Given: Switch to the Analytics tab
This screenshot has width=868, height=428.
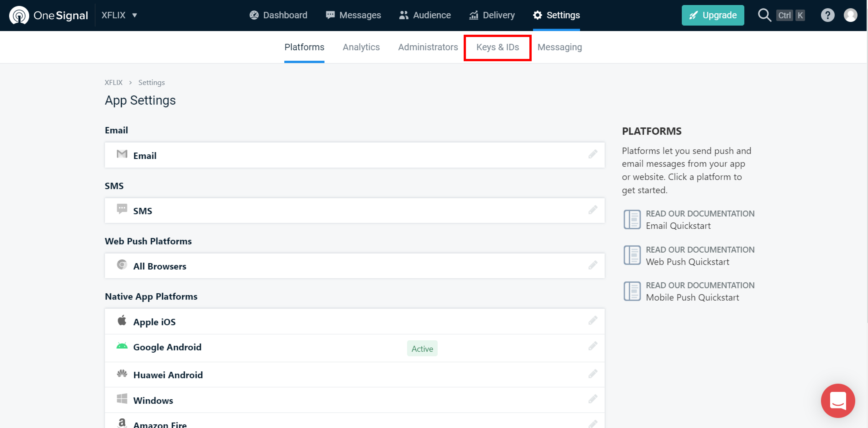Looking at the screenshot, I should click(x=361, y=47).
